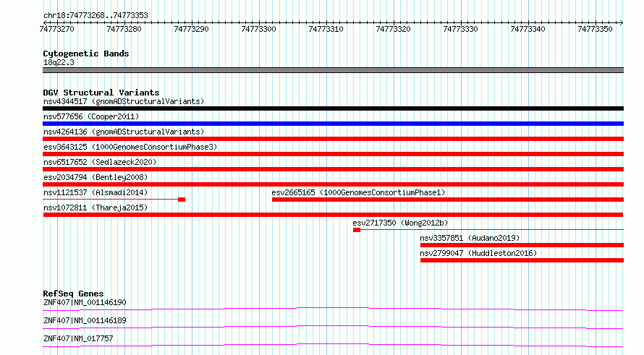644x355 pixels.
Task: Select the esv3643125 red variant bar
Action: point(333,154)
